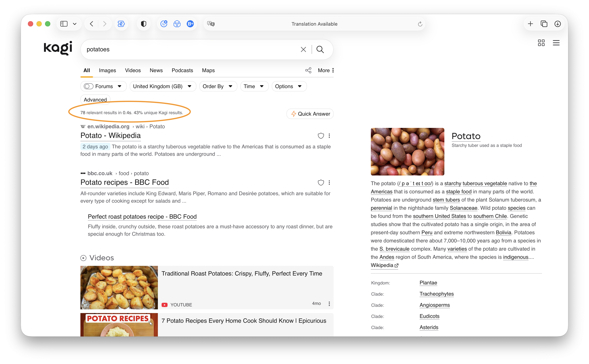Open the Safari downloads icon
Image resolution: width=589 pixels, height=364 pixels.
click(x=558, y=24)
